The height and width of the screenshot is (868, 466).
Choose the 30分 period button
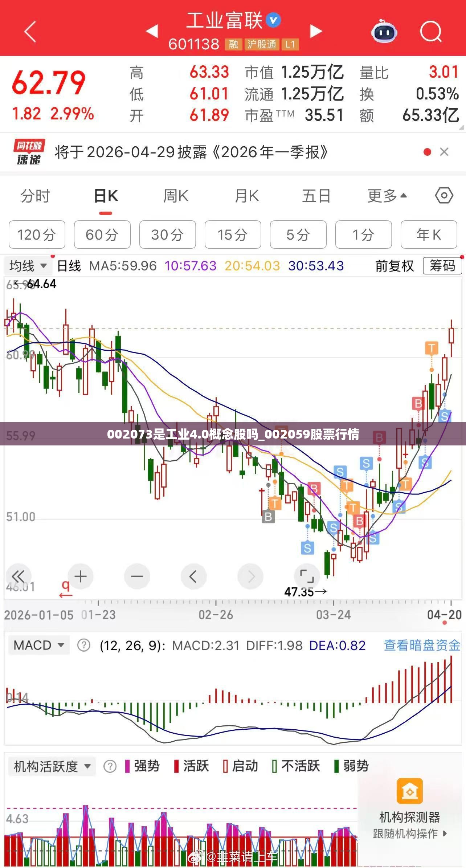167,235
